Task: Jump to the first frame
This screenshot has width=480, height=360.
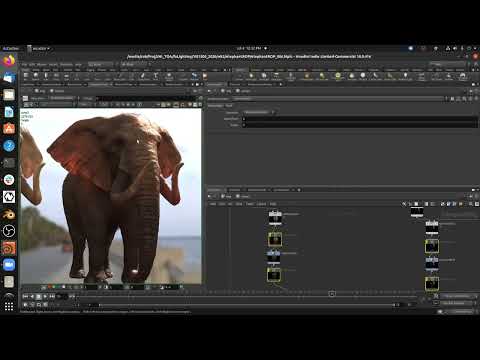Action: [25, 296]
